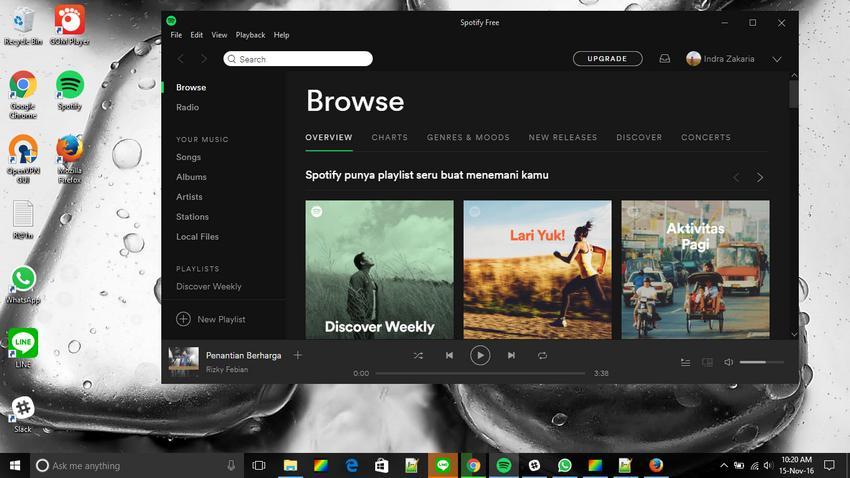Open LINE desktop shortcut
Screen dimensions: 850x478
(x=23, y=347)
